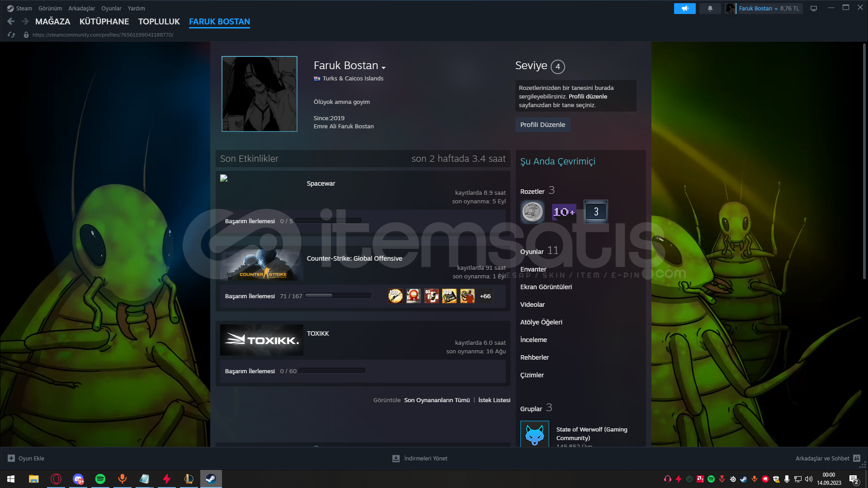868x488 pixels.
Task: Click the TOXIKK game banner thumbnail
Action: click(261, 340)
